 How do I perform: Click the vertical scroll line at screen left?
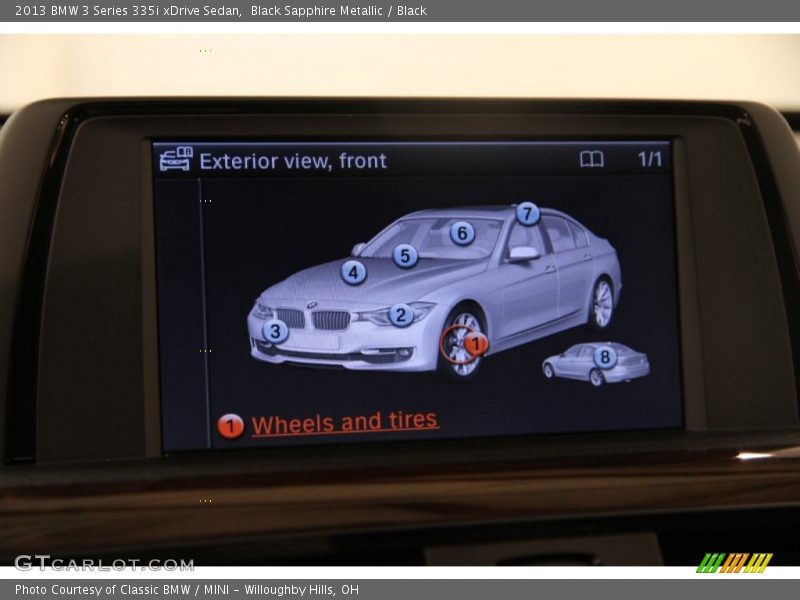[201, 300]
